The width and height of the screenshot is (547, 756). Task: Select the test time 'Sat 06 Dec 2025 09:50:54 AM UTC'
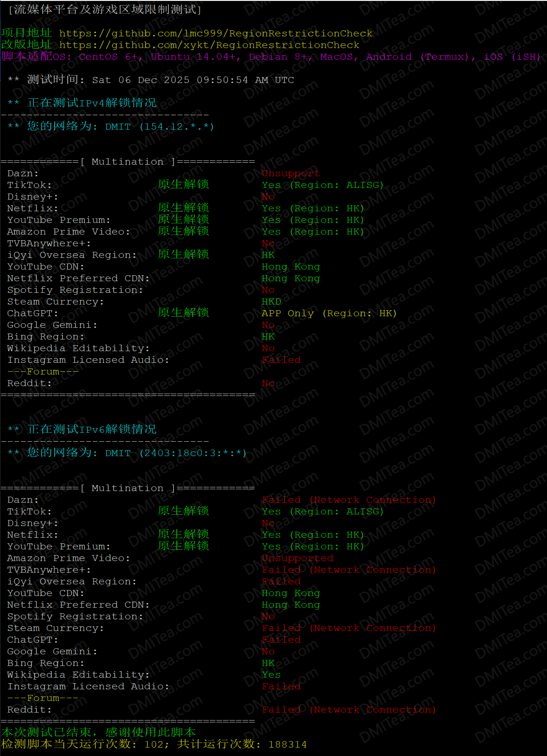point(193,80)
